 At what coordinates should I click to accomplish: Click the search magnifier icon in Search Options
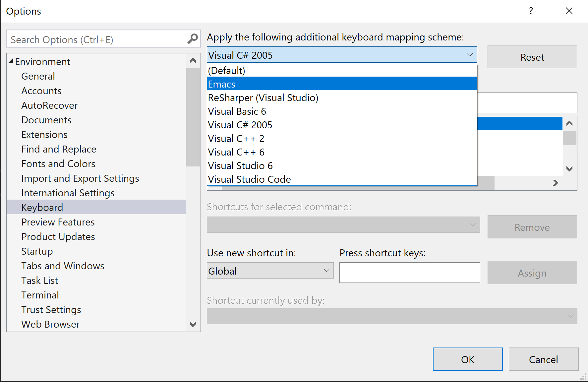193,39
